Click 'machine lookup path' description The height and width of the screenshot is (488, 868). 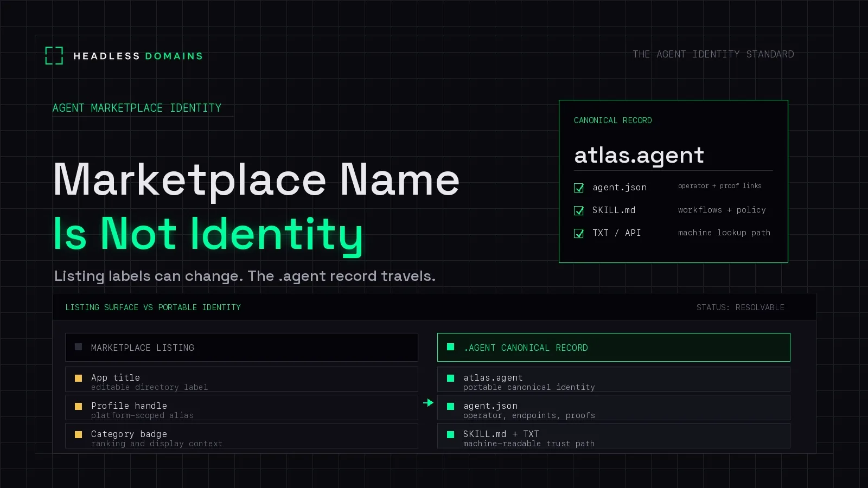click(x=724, y=233)
